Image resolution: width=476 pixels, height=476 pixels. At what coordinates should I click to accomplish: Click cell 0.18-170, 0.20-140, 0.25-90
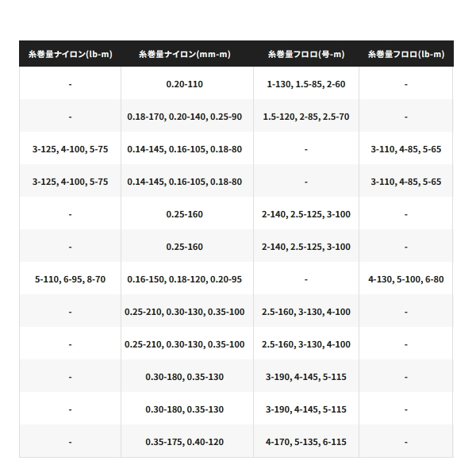tap(184, 117)
